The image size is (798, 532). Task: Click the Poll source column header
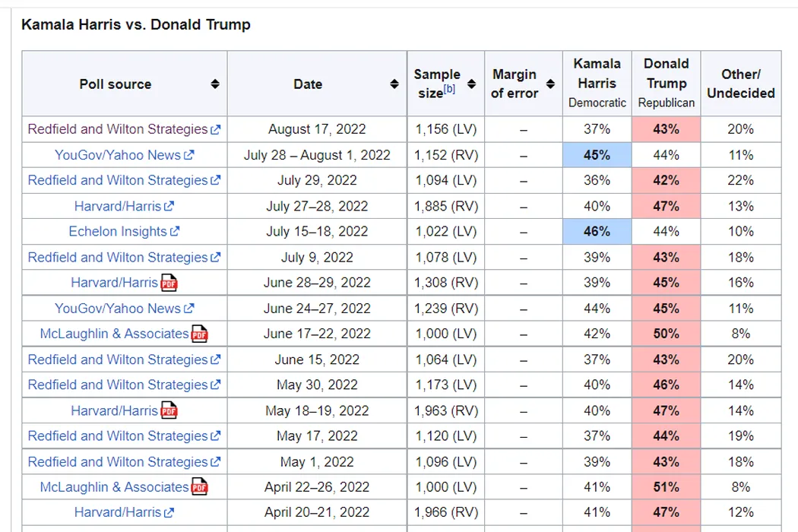125,84
